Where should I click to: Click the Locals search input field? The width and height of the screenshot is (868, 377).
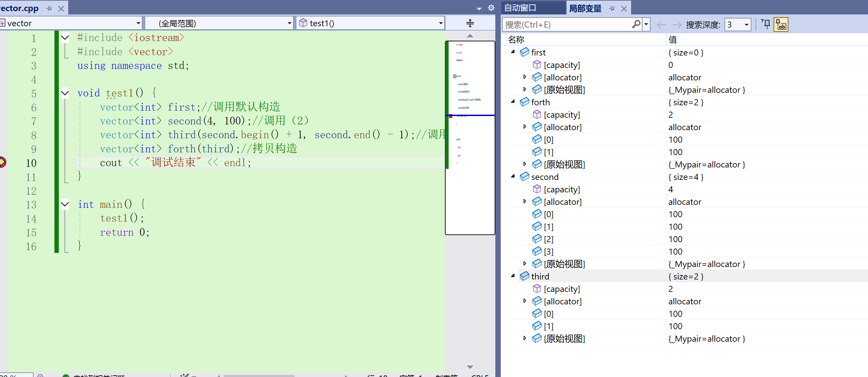tap(566, 25)
